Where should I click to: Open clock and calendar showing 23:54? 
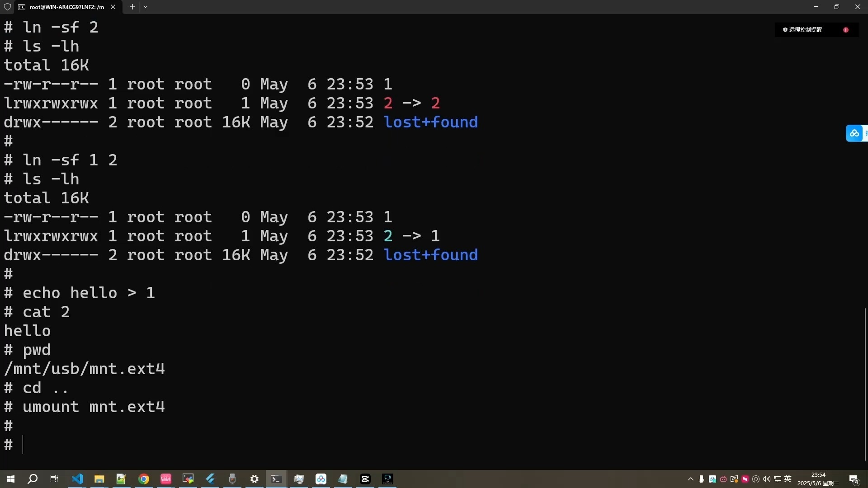818,479
